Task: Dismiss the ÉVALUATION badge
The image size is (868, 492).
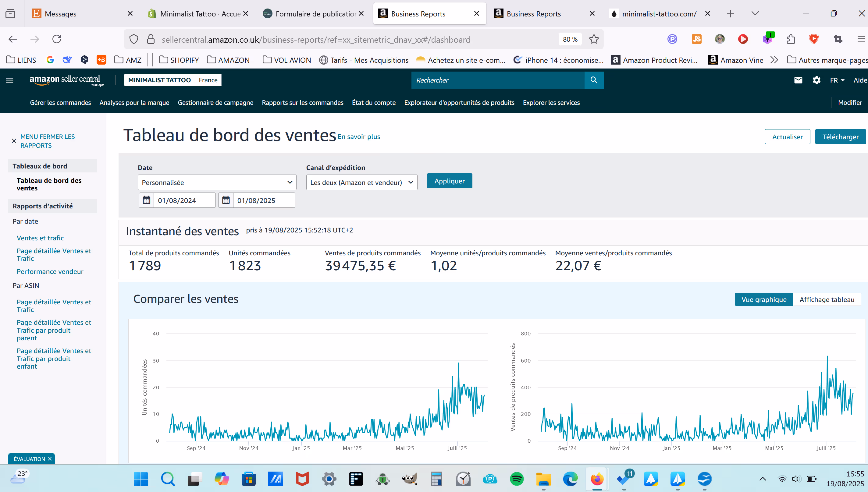Action: (x=50, y=458)
